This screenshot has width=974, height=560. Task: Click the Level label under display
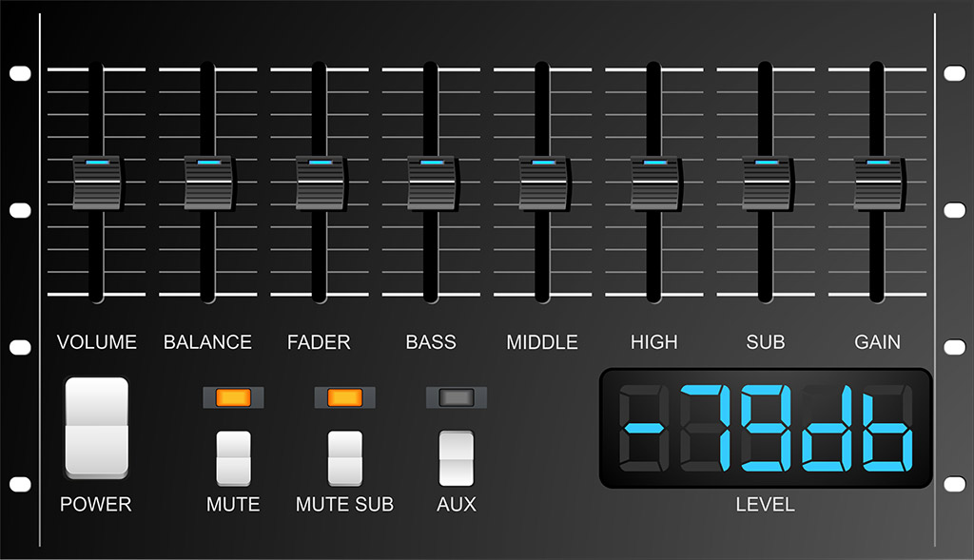(765, 505)
